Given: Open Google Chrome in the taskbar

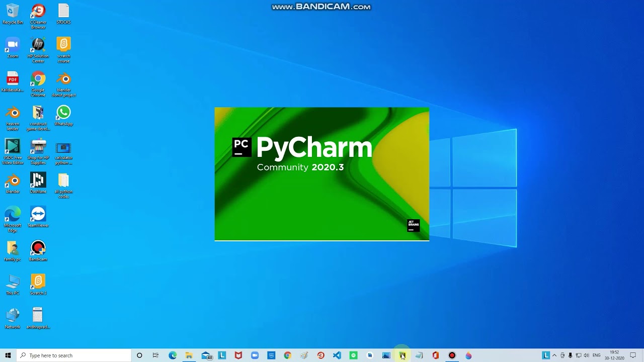Looking at the screenshot, I should (x=287, y=355).
